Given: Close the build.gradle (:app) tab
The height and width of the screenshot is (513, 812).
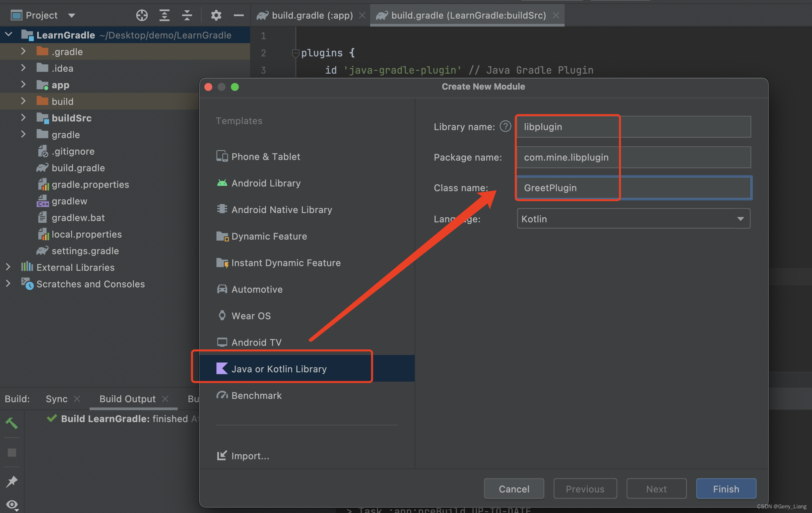Looking at the screenshot, I should pyautogui.click(x=362, y=15).
